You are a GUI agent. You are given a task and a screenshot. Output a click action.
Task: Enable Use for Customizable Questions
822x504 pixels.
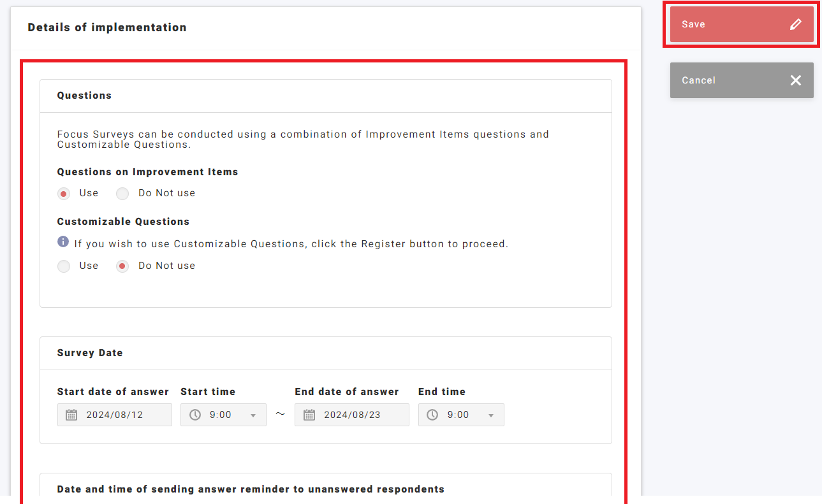point(64,266)
